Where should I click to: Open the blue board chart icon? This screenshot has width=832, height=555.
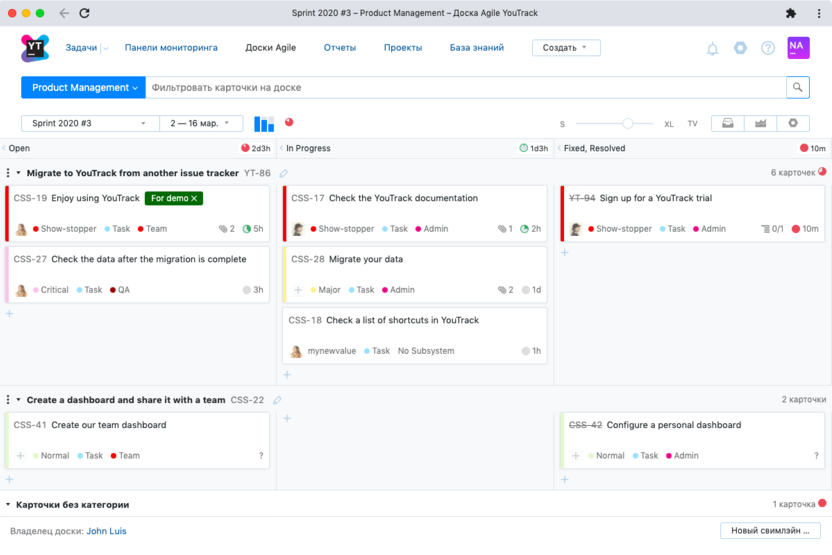[x=264, y=124]
